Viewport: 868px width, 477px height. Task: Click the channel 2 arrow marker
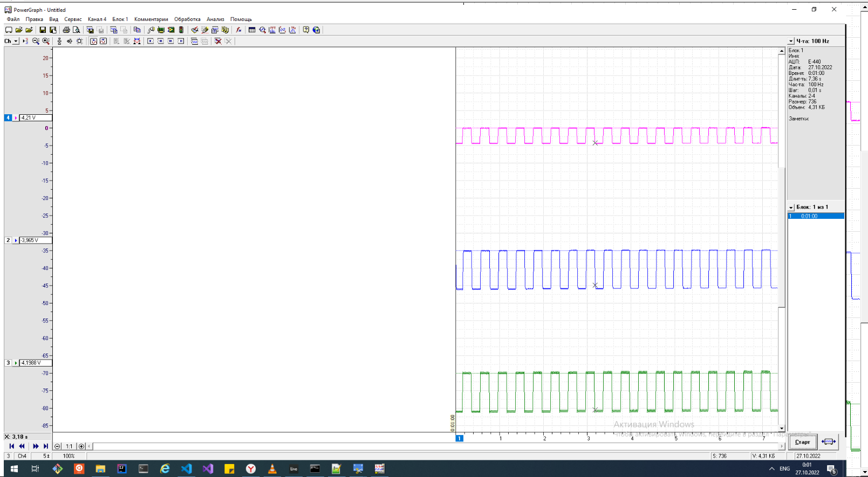pos(16,240)
